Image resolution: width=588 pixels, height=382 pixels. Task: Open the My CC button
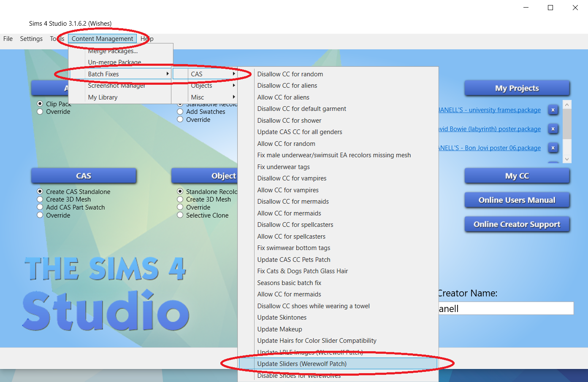pyautogui.click(x=517, y=176)
